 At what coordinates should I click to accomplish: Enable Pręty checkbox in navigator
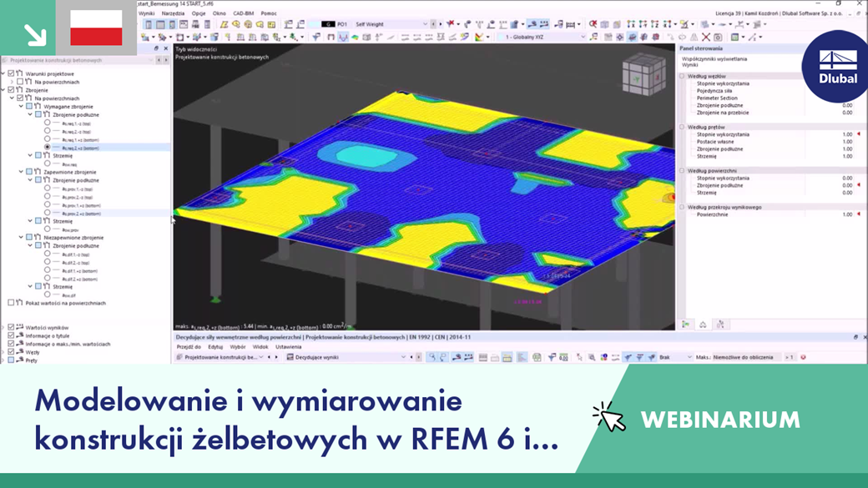point(11,360)
